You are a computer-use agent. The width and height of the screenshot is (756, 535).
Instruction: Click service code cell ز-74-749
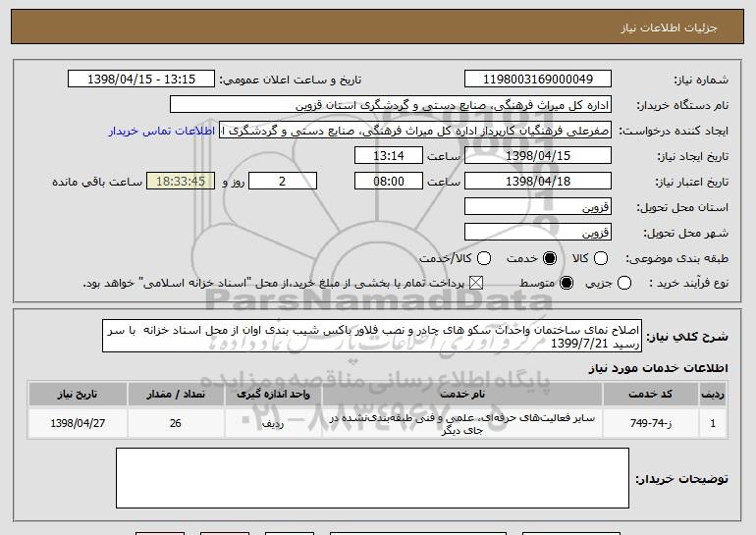(x=650, y=423)
